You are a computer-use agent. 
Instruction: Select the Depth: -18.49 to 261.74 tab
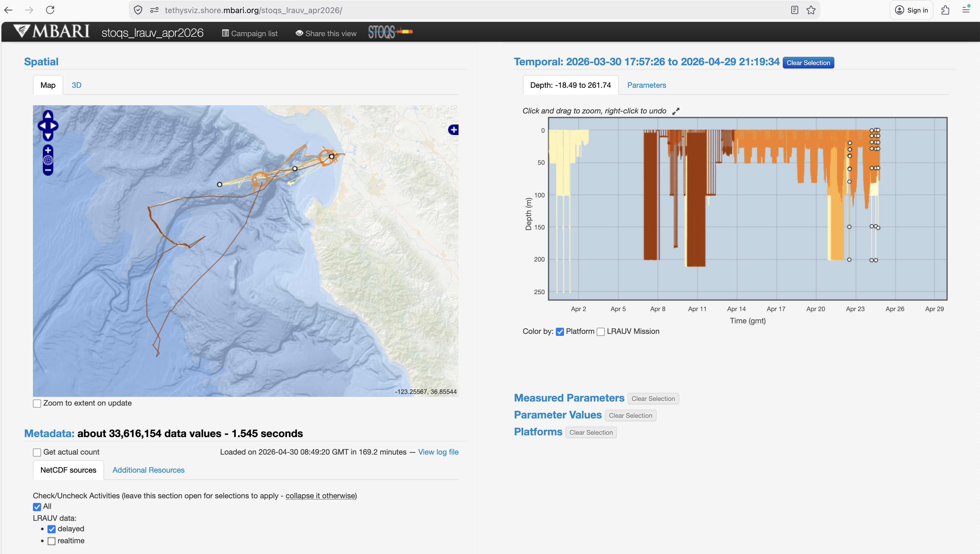[570, 85]
